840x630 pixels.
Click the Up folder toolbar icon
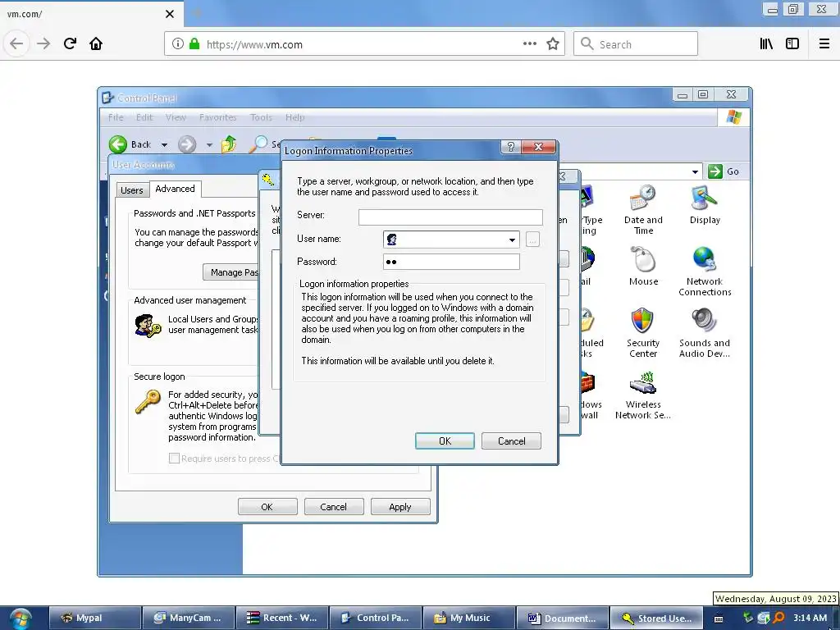pos(229,144)
